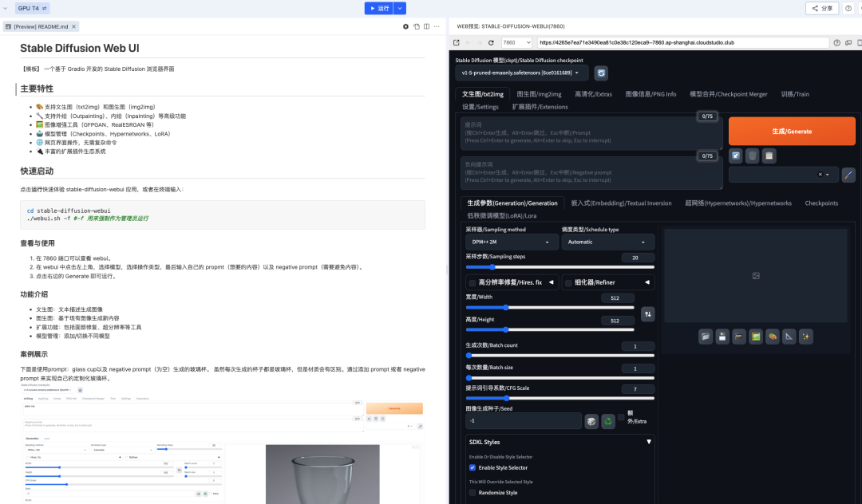Enable the Hires. fix checkbox

pos(473,282)
